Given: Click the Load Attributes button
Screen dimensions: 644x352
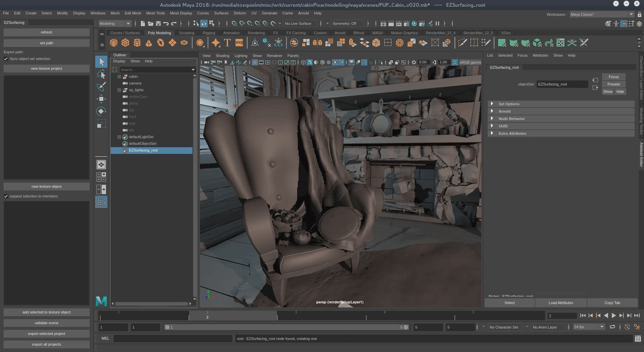Looking at the screenshot, I should [x=561, y=303].
